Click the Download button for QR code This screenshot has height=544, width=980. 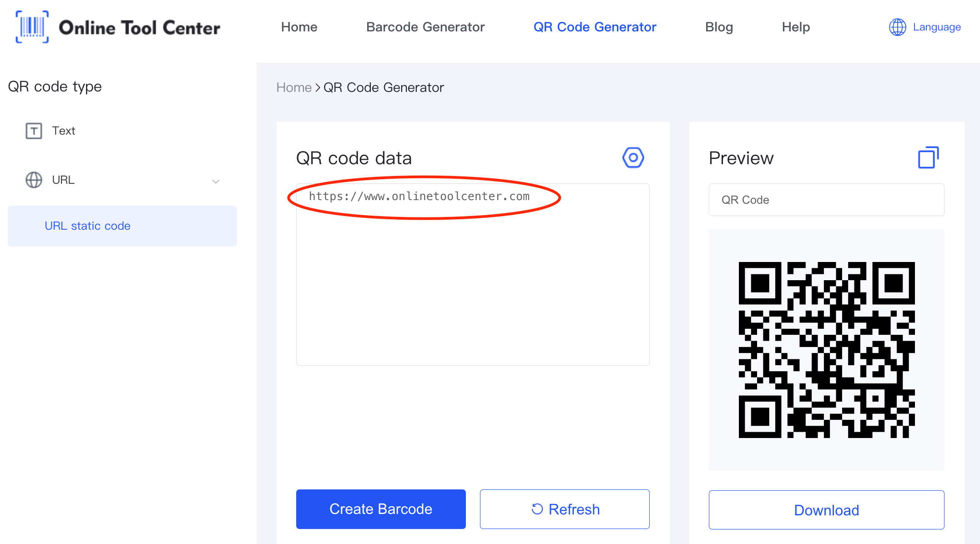[825, 510]
